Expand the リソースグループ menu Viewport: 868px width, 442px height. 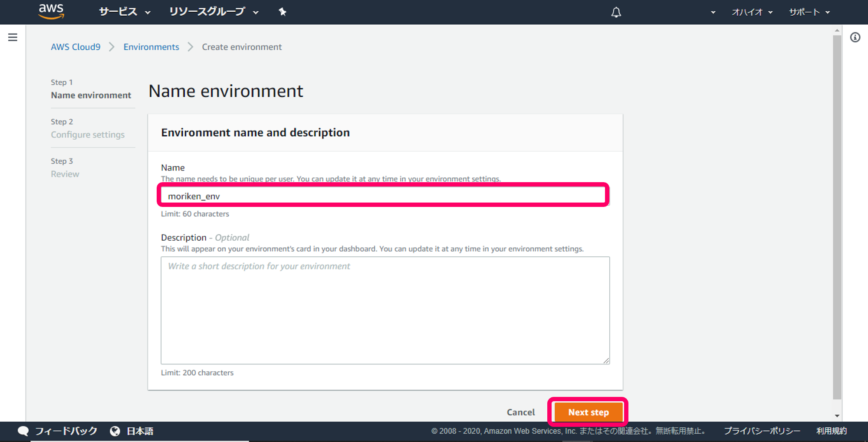tap(214, 12)
